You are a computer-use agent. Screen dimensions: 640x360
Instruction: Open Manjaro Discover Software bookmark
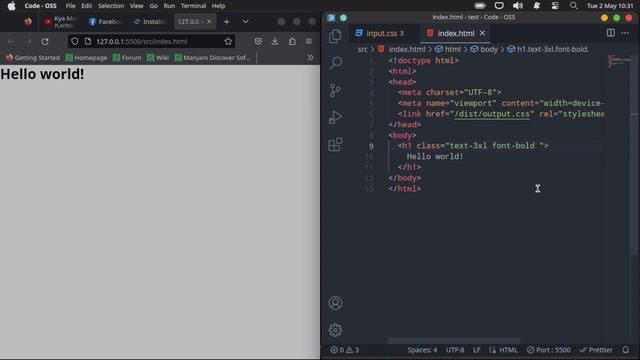pos(212,58)
